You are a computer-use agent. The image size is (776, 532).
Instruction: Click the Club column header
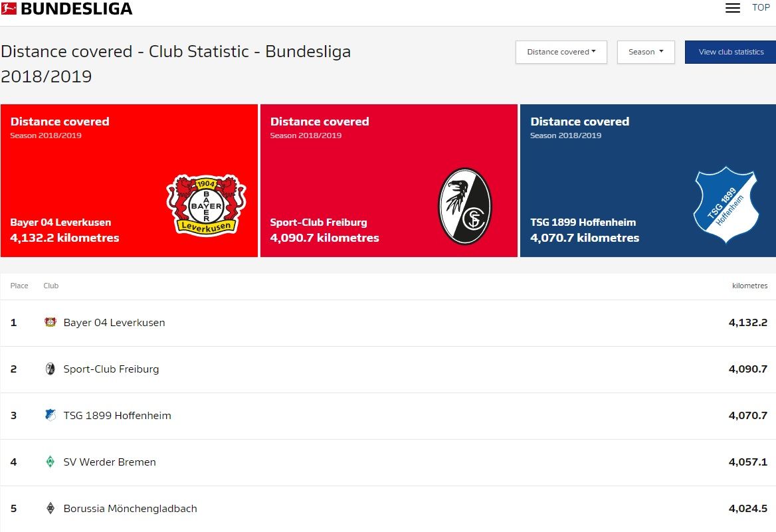click(x=51, y=286)
